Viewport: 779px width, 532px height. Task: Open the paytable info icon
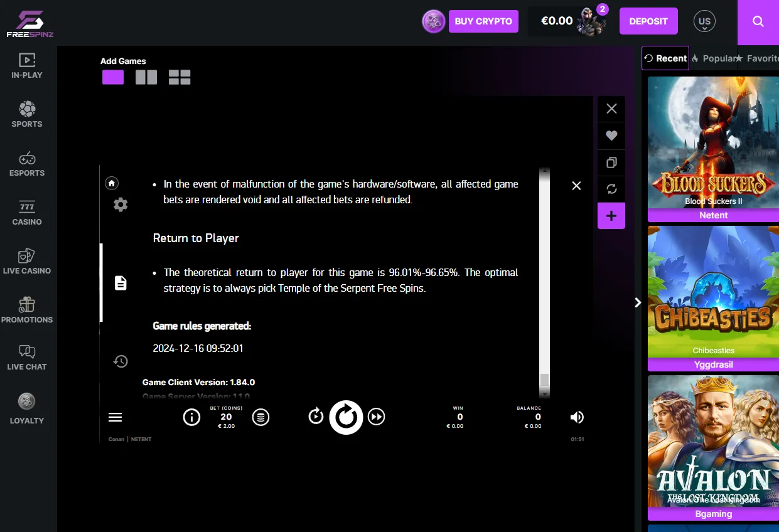click(191, 417)
